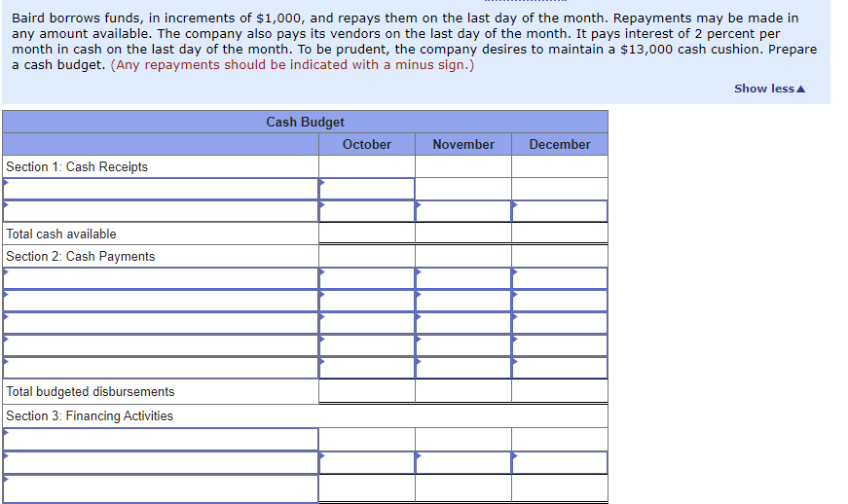Viewport: 848px width, 504px height.
Task: Select December cell of Total cash available
Action: pyautogui.click(x=560, y=234)
